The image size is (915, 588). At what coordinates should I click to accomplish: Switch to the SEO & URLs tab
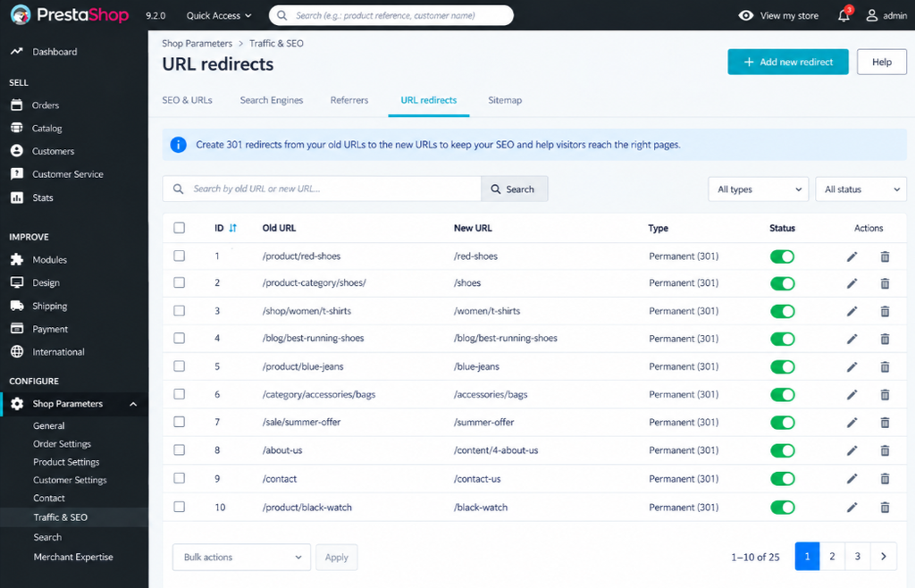pyautogui.click(x=188, y=100)
